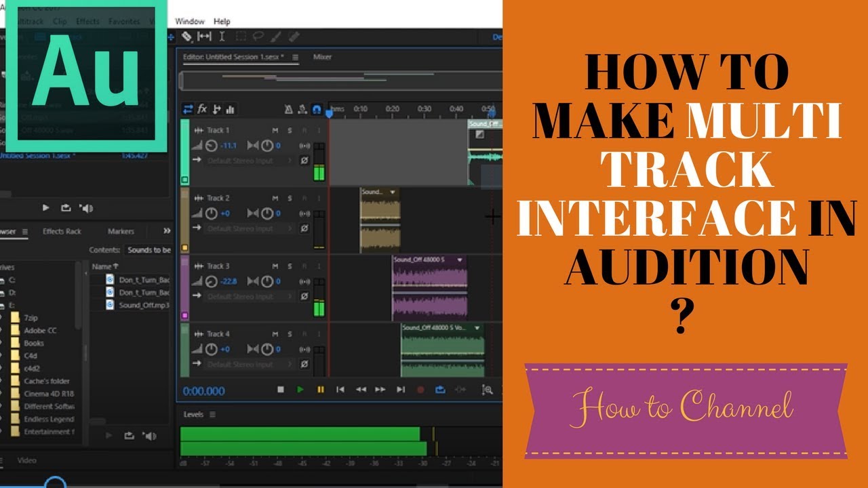Mute Track 4
This screenshot has height=488, width=868.
pyautogui.click(x=275, y=333)
